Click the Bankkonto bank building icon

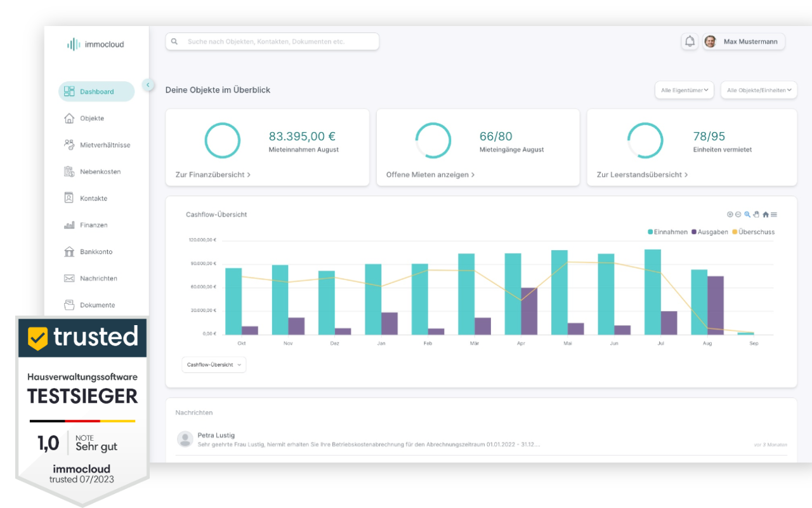click(69, 251)
